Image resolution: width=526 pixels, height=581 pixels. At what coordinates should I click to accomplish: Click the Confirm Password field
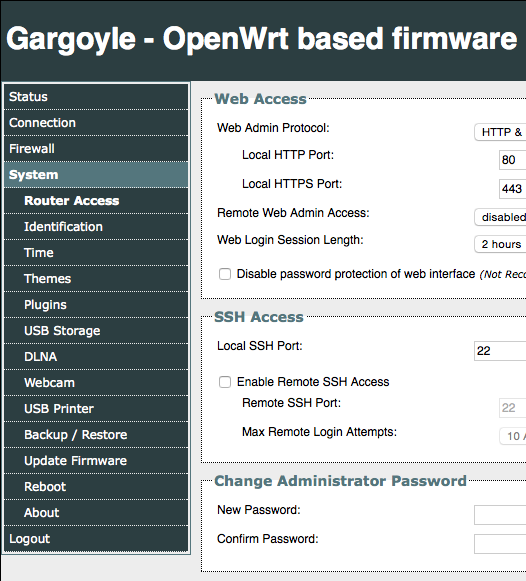coord(500,544)
